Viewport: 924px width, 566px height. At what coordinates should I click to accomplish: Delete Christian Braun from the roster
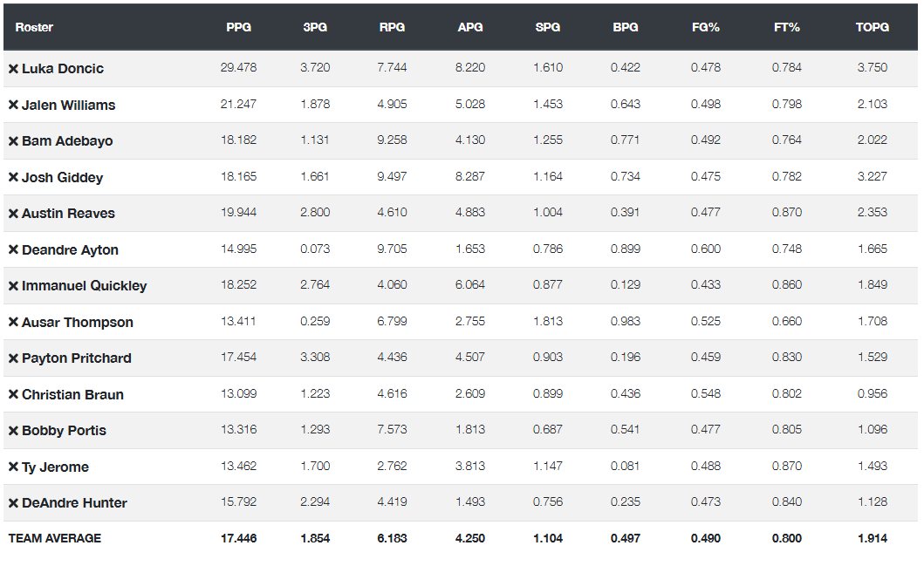[13, 394]
